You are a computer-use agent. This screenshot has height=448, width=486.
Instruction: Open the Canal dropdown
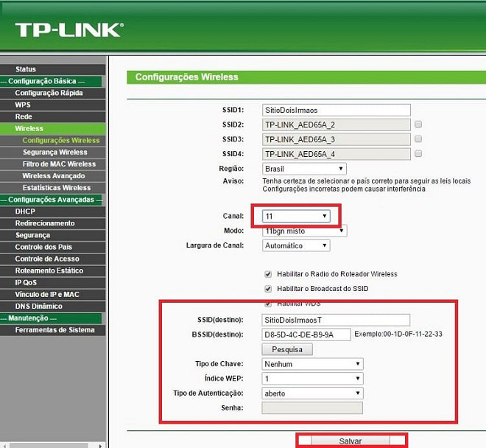pyautogui.click(x=296, y=216)
